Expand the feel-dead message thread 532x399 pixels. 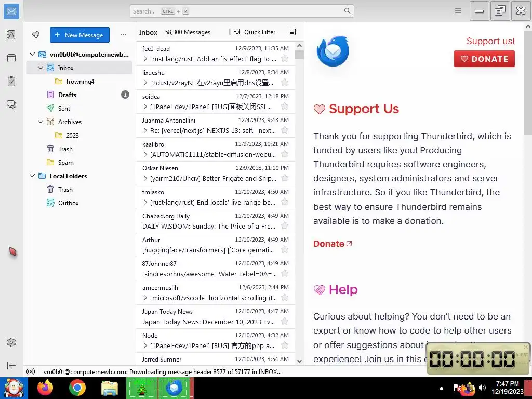pos(145,59)
